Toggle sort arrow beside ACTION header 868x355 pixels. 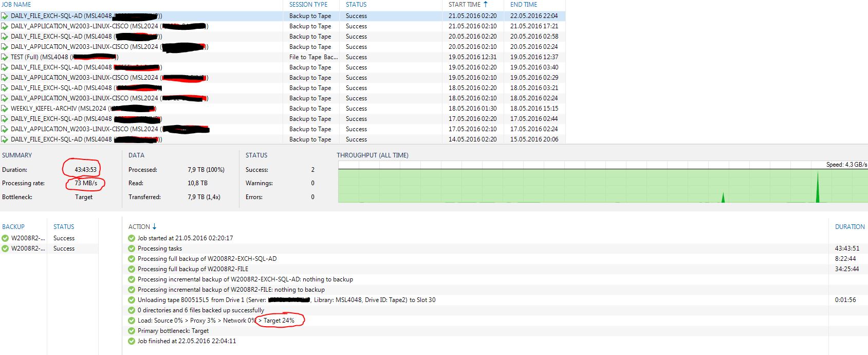[154, 226]
